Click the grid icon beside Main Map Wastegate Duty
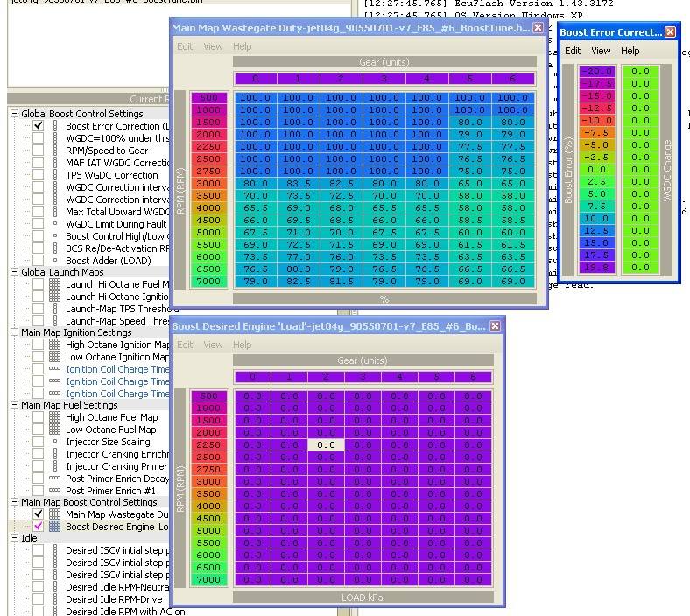Image resolution: width=690 pixels, height=616 pixels. pos(54,514)
